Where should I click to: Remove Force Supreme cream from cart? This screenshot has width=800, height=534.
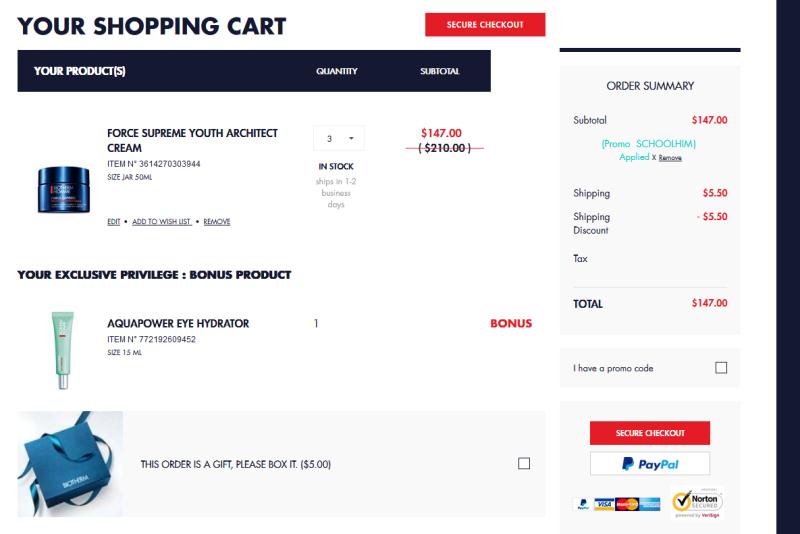pyautogui.click(x=217, y=221)
